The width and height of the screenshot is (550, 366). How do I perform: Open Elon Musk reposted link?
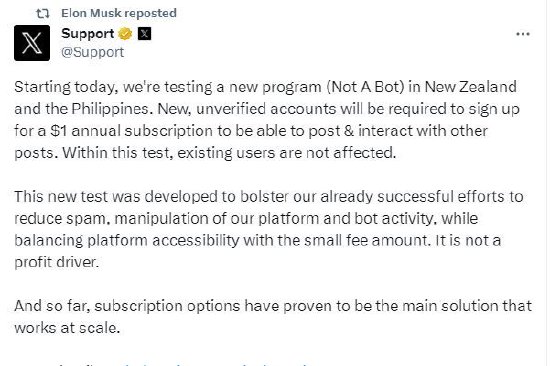(x=119, y=13)
